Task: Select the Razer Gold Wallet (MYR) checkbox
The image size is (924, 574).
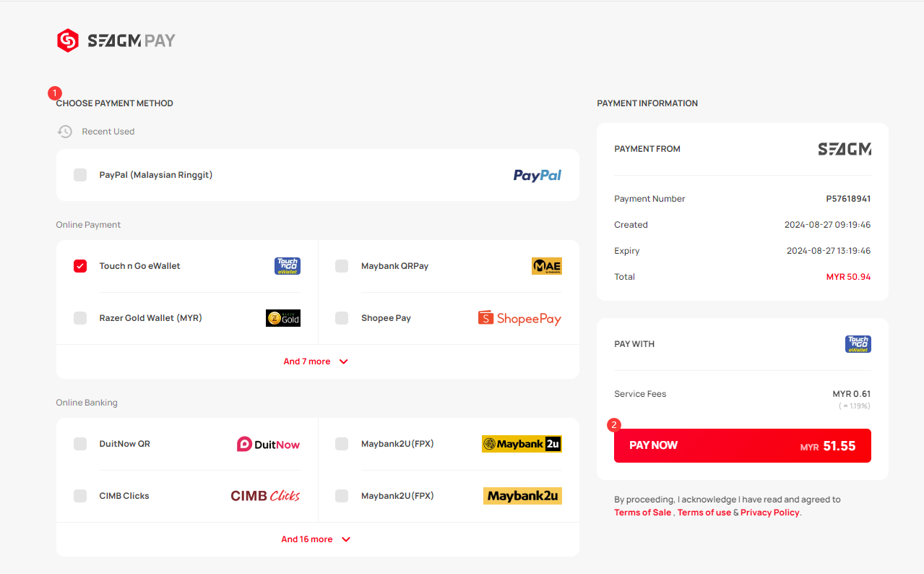Action: click(x=80, y=318)
